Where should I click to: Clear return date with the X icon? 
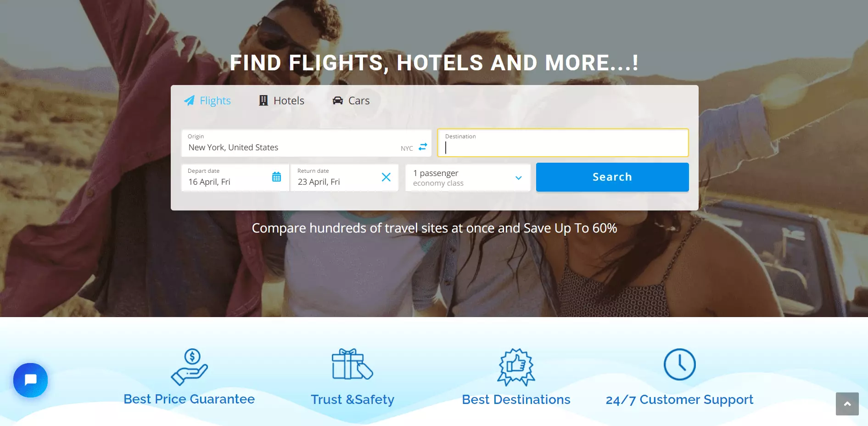pos(386,177)
